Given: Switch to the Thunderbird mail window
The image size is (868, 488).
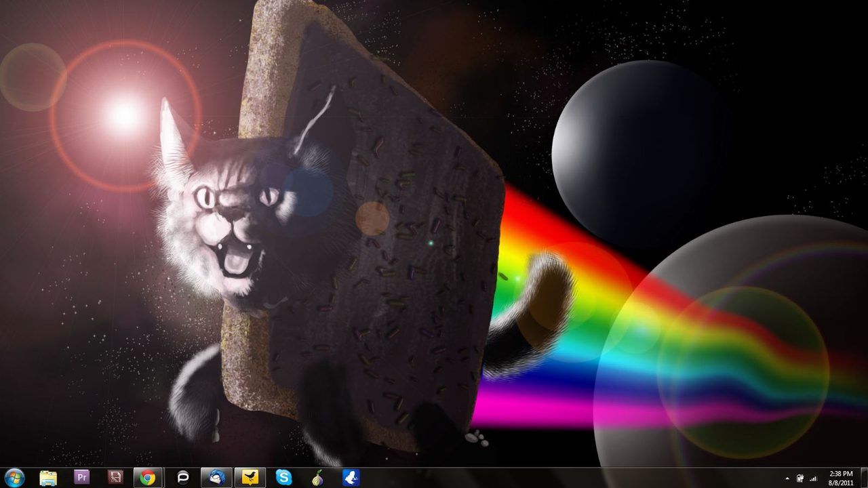Looking at the screenshot, I should 217,478.
